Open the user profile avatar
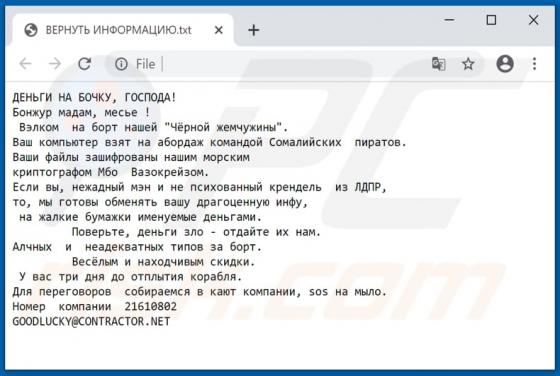The height and width of the screenshot is (376, 560). (505, 64)
